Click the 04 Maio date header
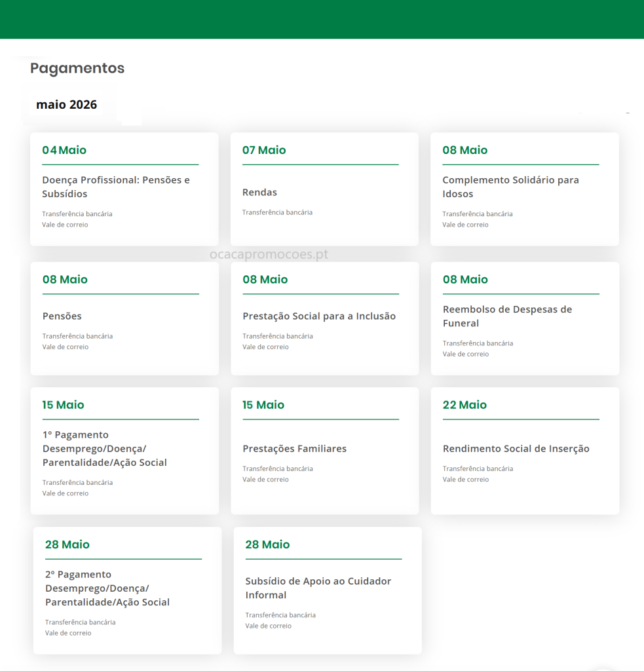This screenshot has height=671, width=644. point(64,150)
